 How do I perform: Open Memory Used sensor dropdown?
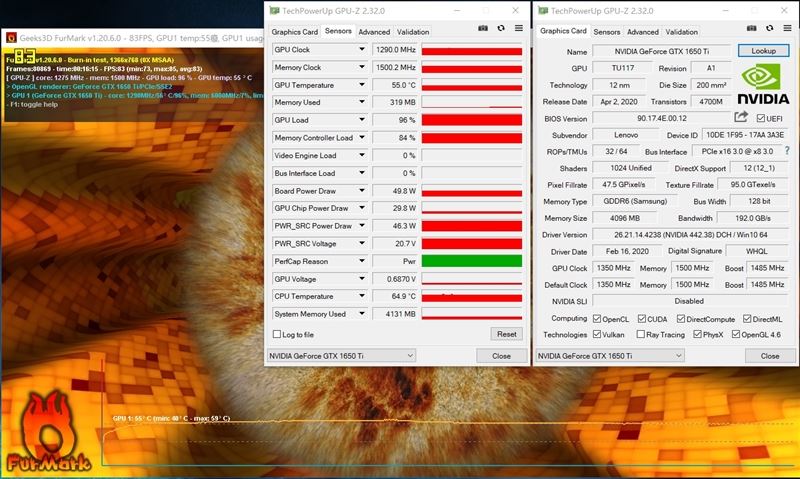tap(362, 102)
